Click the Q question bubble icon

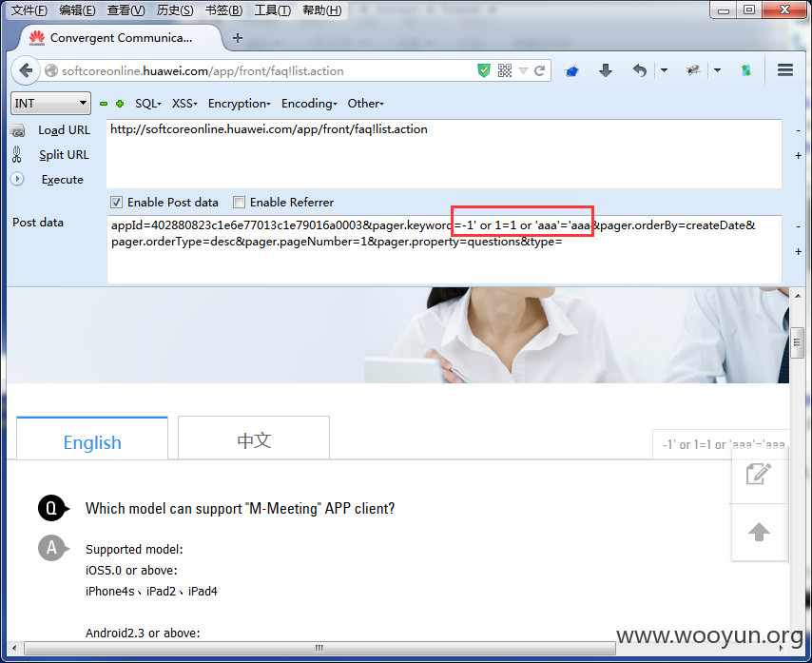tap(52, 508)
